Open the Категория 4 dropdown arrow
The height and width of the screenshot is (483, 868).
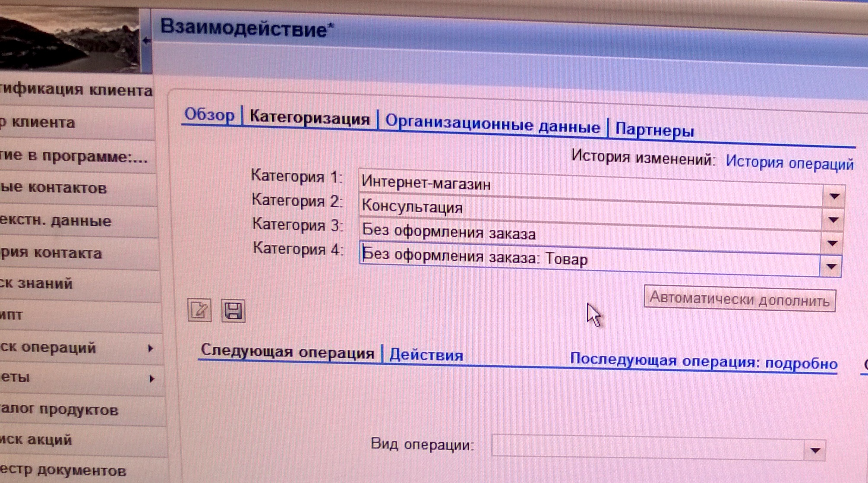coord(831,267)
